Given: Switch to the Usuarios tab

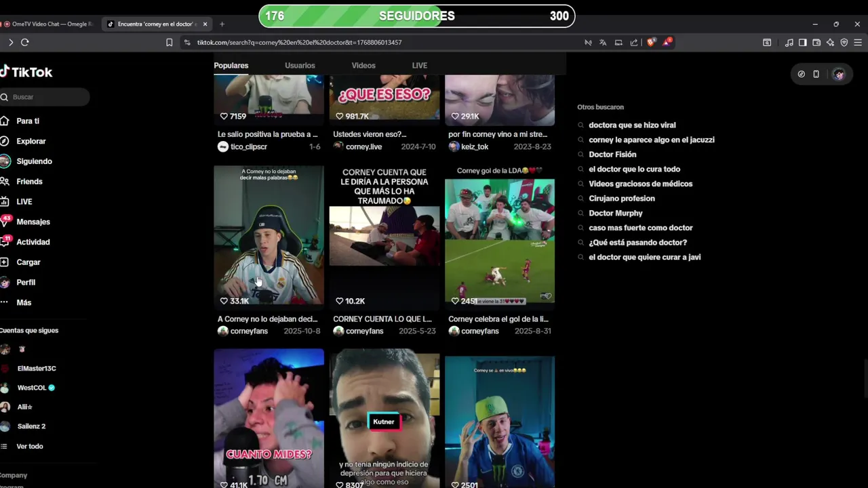Looking at the screenshot, I should [x=300, y=66].
